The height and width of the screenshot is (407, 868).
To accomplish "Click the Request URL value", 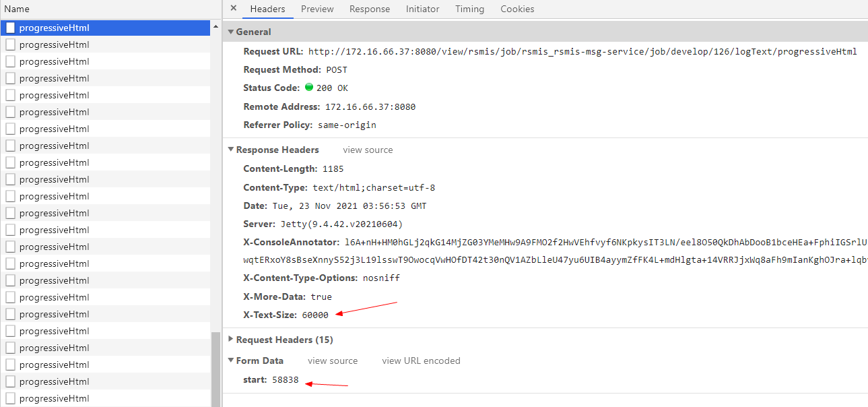I will point(582,51).
